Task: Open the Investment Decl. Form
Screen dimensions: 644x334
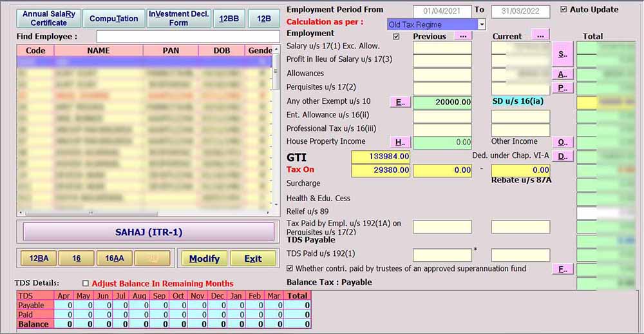Action: (178, 18)
